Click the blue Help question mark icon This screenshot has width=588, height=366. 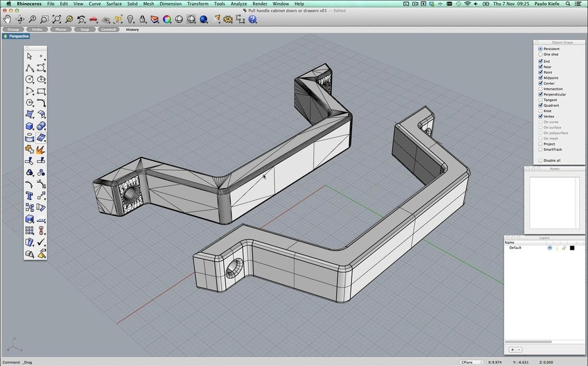(253, 19)
